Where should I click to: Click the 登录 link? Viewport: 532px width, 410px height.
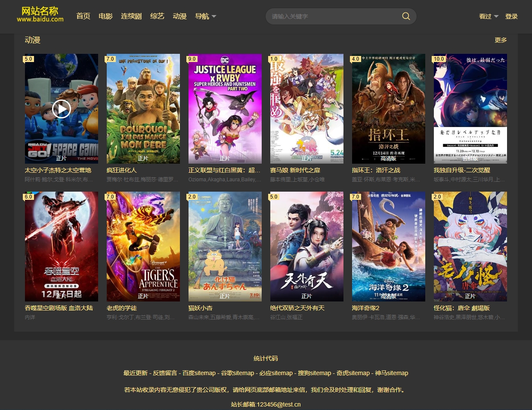pyautogui.click(x=511, y=16)
